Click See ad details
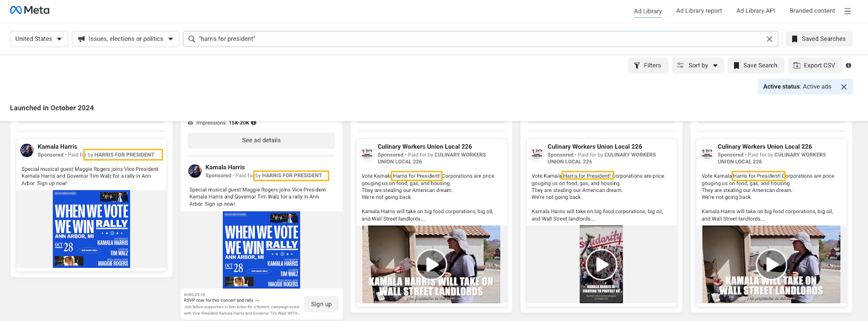Viewport: 868px width, 321px height. pos(261,140)
